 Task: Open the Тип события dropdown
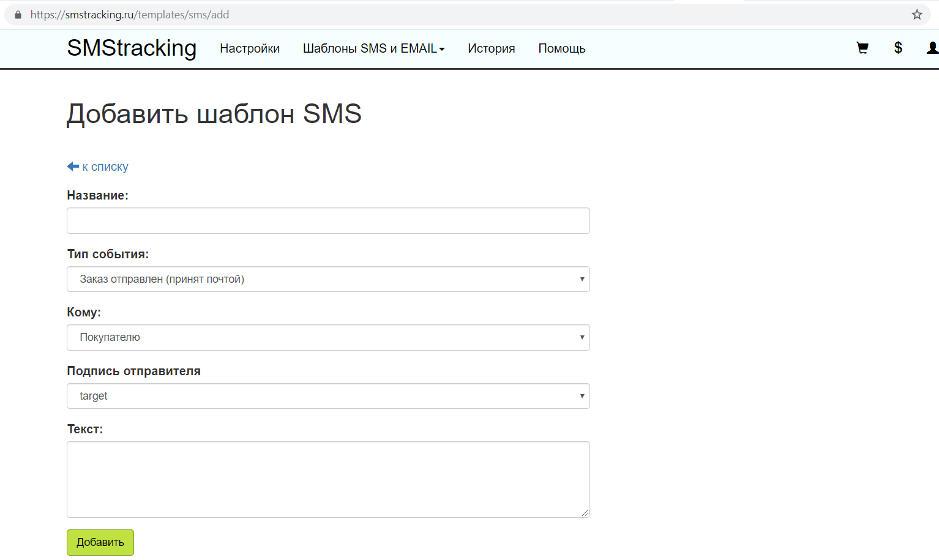[328, 279]
